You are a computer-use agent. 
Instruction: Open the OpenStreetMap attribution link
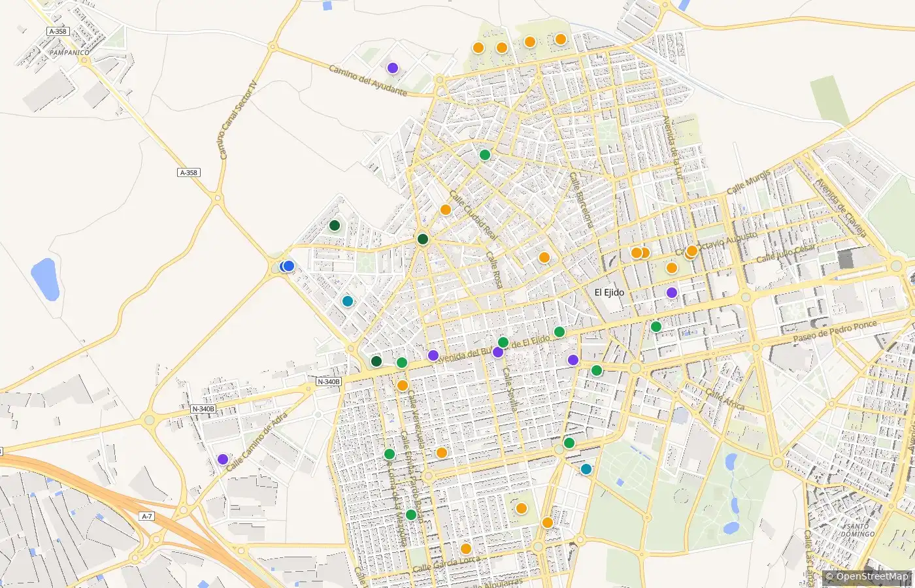(x=872, y=576)
